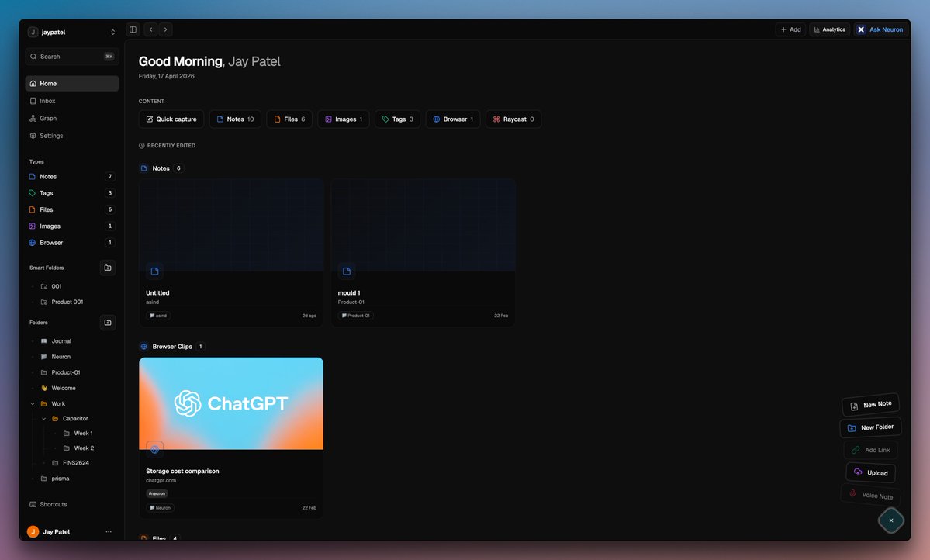The image size is (930, 560).
Task: Toggle the sidebar panel icon
Action: tap(133, 29)
